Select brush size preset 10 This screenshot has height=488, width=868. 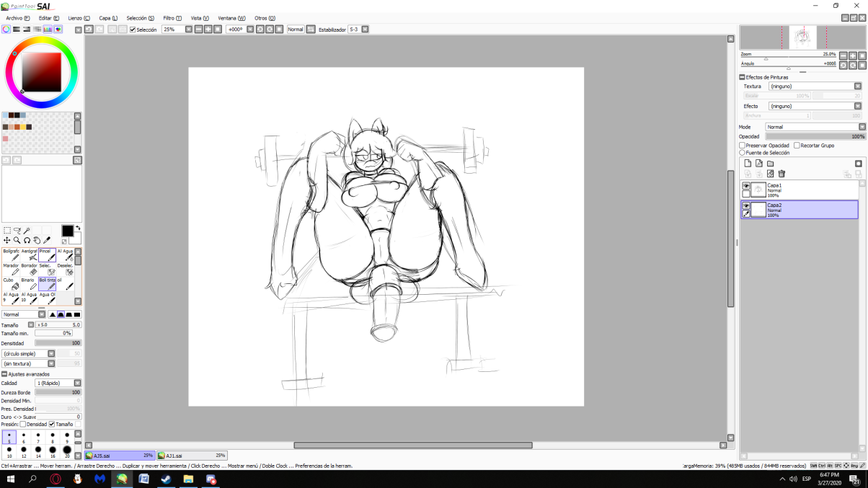coord(9,452)
